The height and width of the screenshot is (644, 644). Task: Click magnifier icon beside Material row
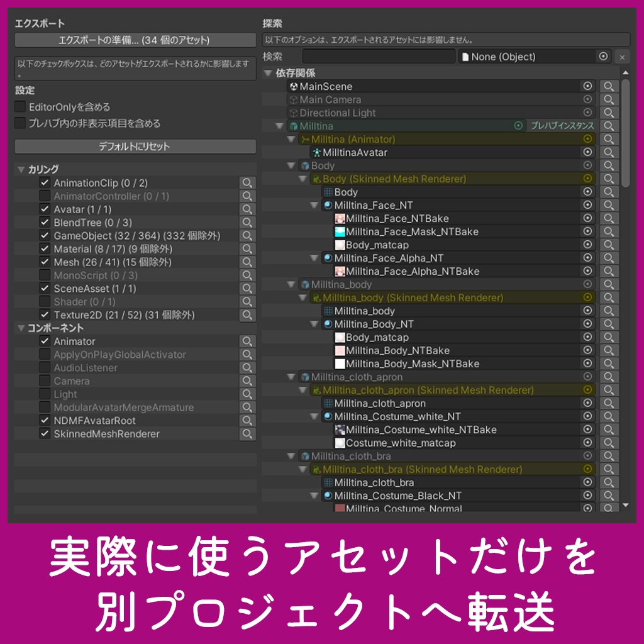(247, 249)
